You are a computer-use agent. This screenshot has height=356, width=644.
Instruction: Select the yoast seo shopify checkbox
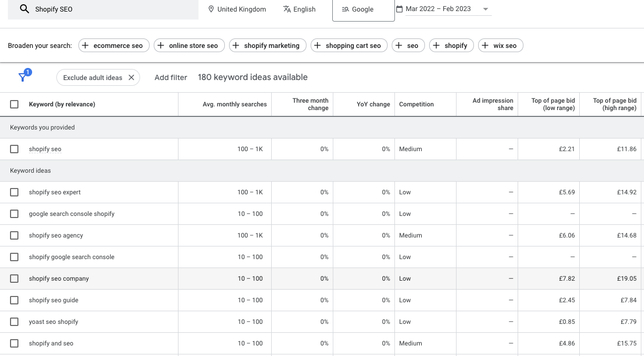[14, 322]
